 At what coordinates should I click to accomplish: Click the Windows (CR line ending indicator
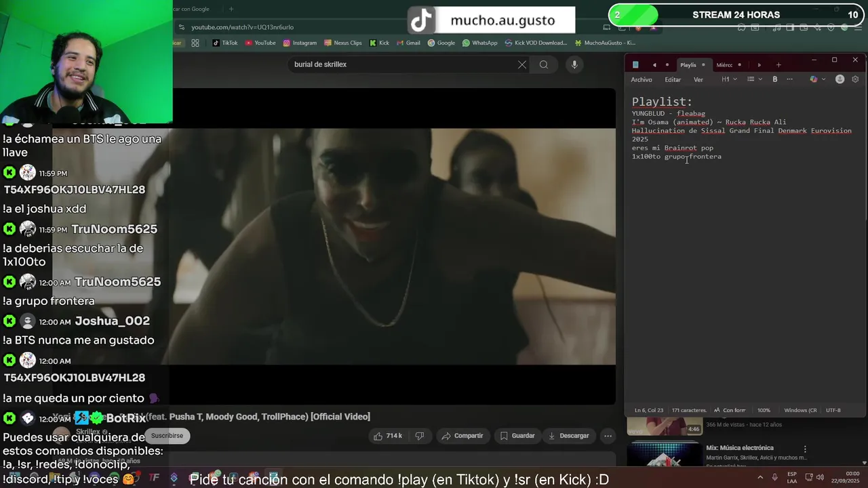(800, 410)
